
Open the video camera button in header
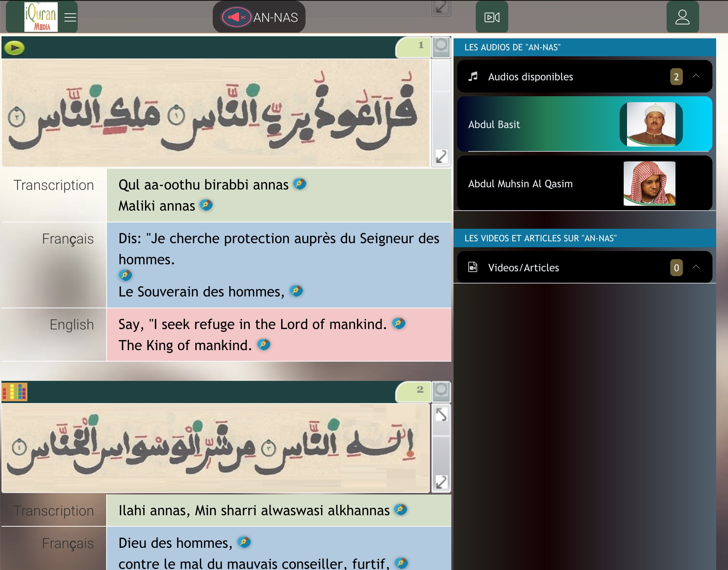(x=492, y=17)
